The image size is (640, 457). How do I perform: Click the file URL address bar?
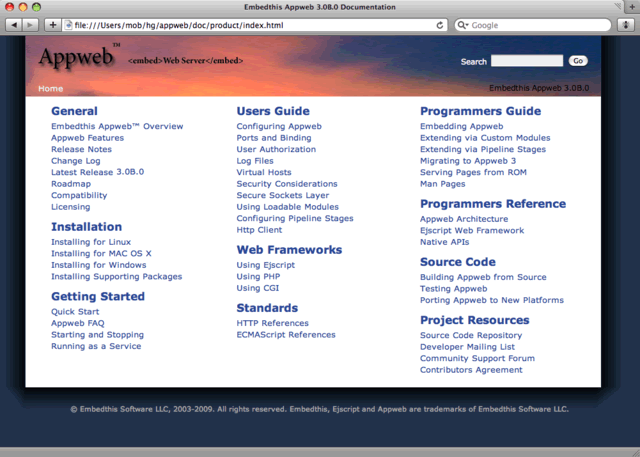pyautogui.click(x=250, y=24)
